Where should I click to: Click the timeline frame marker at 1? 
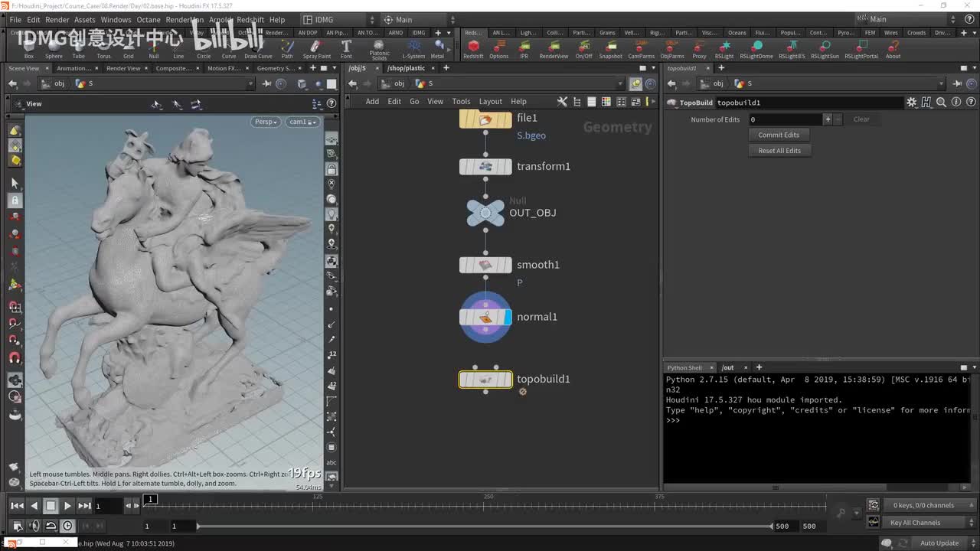click(151, 500)
